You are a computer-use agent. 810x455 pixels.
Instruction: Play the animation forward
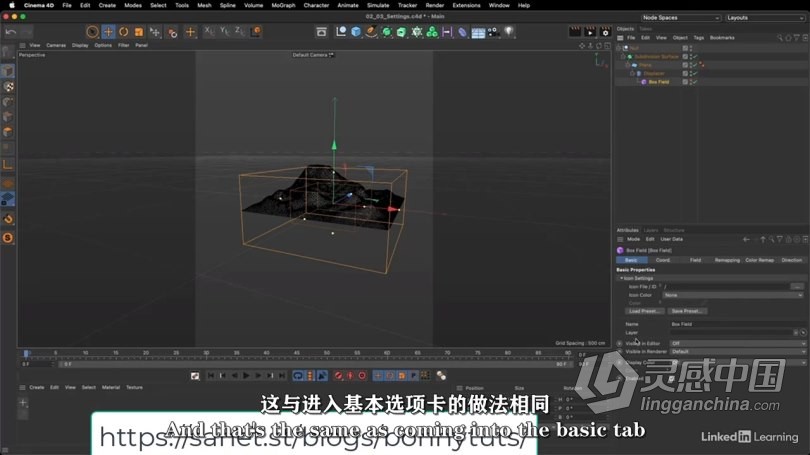tap(246, 375)
